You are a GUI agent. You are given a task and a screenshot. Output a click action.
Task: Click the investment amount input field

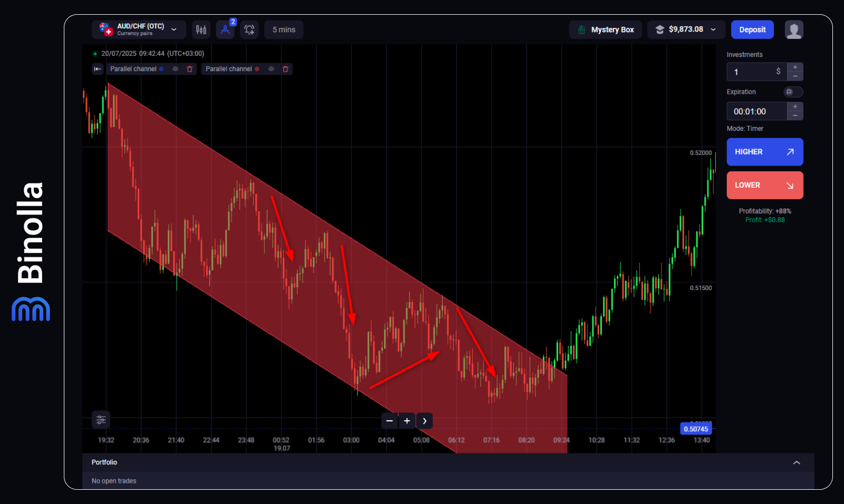[x=754, y=72]
